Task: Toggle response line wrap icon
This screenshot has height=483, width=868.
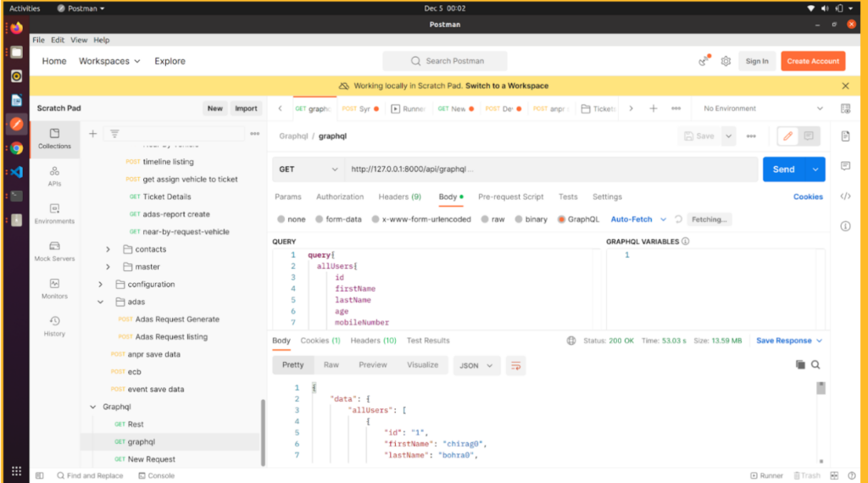Action: pos(515,366)
